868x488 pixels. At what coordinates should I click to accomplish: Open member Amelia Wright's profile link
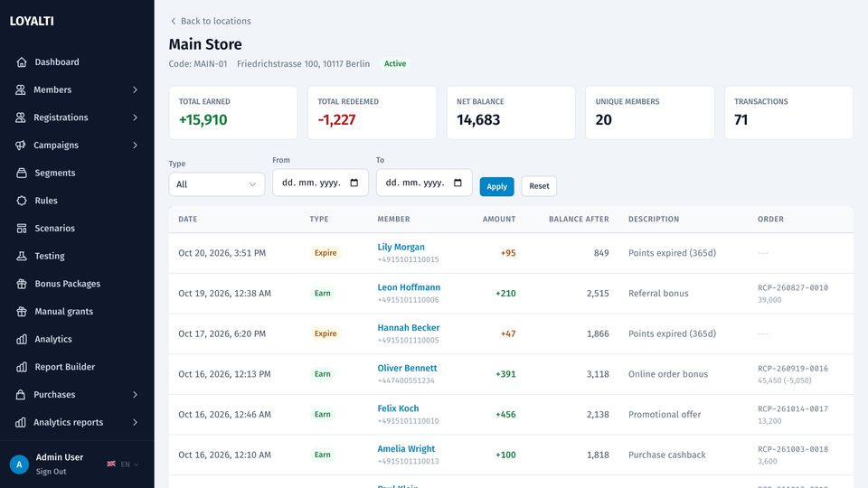pos(406,449)
